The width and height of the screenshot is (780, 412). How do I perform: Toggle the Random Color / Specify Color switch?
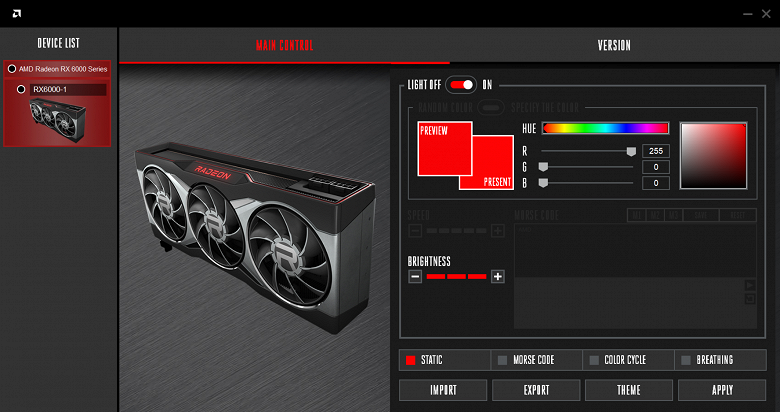491,107
